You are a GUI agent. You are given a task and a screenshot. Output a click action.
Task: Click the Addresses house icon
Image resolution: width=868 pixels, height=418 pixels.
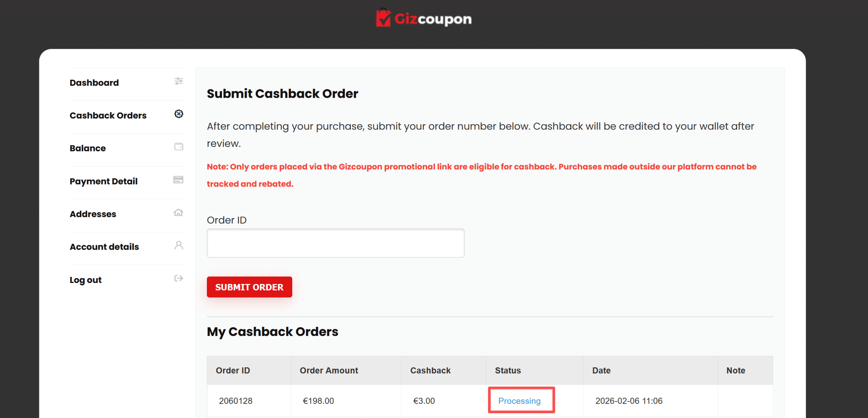click(x=178, y=212)
